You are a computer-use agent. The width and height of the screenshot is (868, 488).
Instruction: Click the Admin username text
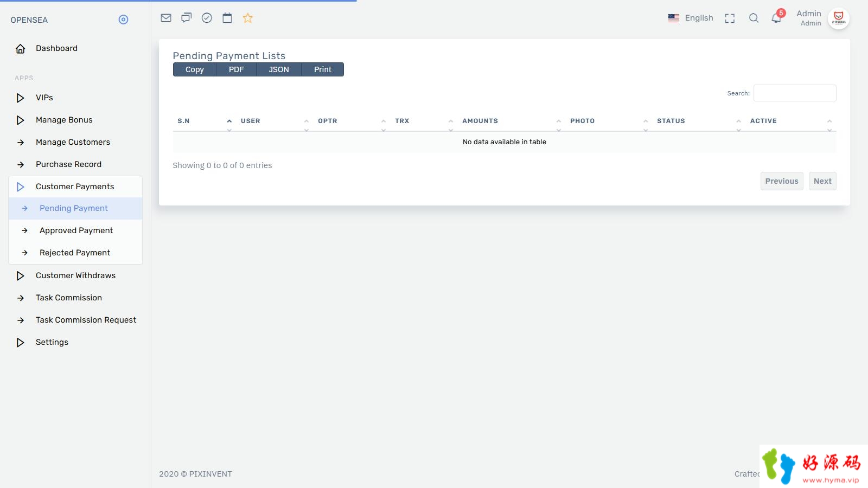[x=809, y=14]
